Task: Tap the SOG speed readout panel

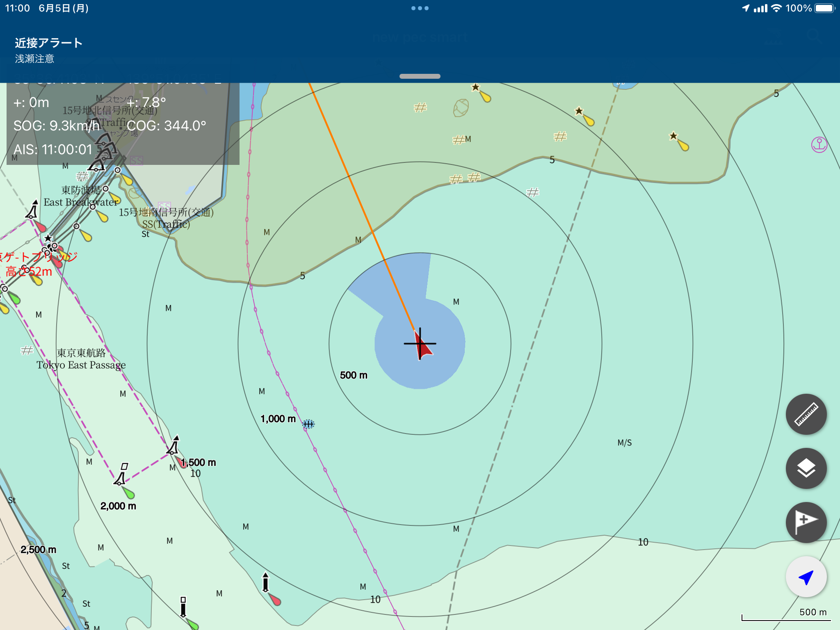Action: pos(57,126)
